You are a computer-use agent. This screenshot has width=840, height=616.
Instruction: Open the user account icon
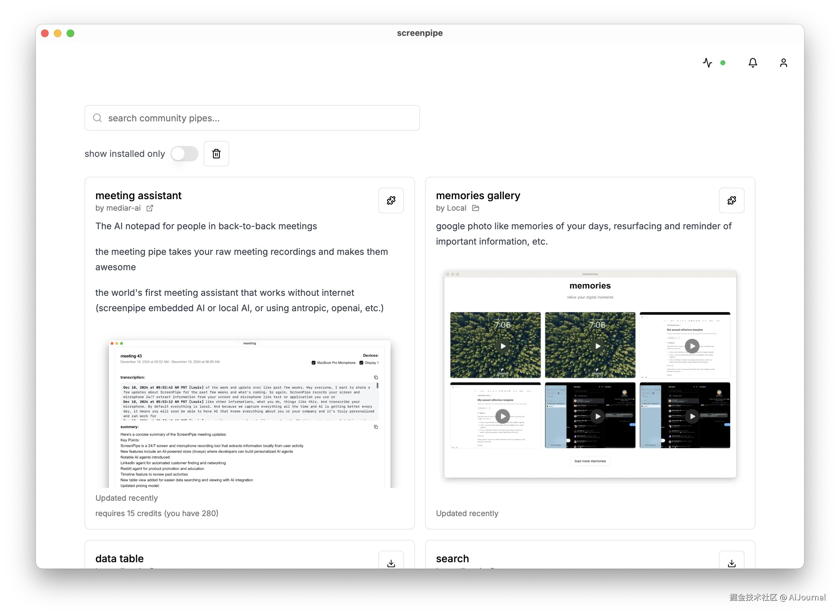click(x=783, y=63)
